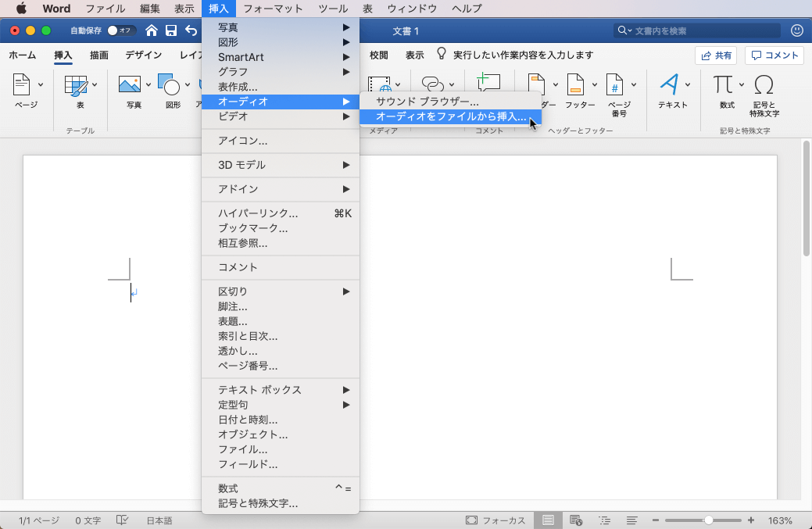Insert a table with 表 icon
This screenshot has width=812, height=529.
(x=76, y=85)
